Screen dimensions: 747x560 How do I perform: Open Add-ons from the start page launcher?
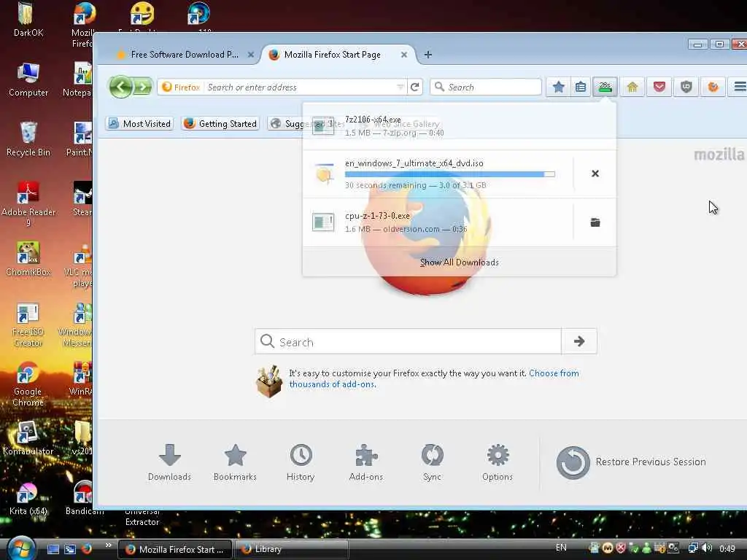click(x=366, y=463)
